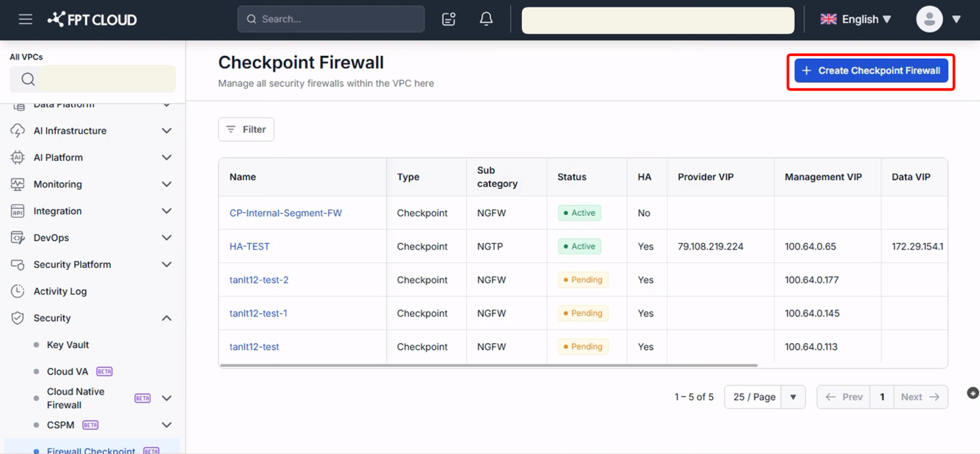Click the AI Platform sidebar icon

pos(18,157)
